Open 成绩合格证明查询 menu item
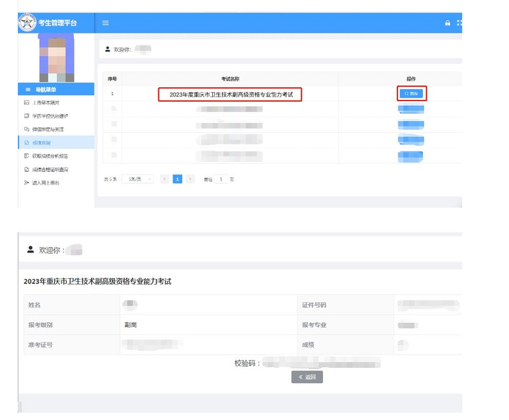509x420 pixels. (50, 169)
